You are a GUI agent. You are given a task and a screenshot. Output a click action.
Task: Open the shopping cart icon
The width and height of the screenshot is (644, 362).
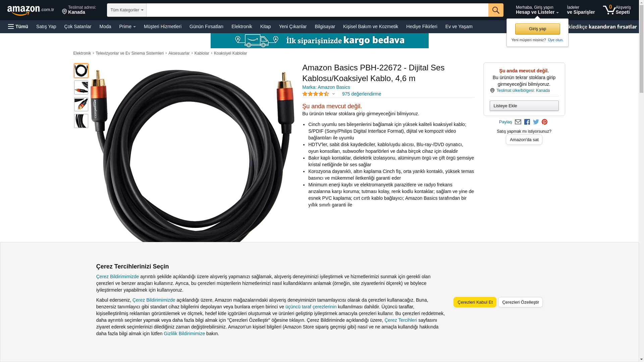pyautogui.click(x=617, y=10)
